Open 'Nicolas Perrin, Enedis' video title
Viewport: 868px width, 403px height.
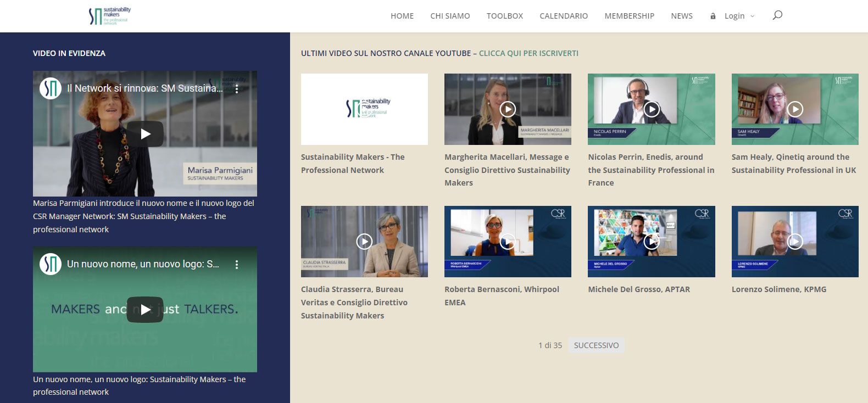click(x=651, y=170)
